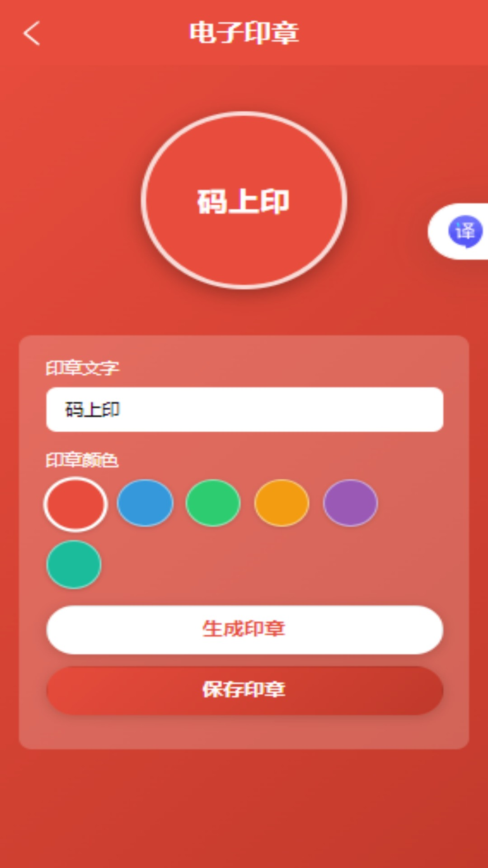Select the red stamp color
Screen dimensions: 488x868
click(x=75, y=504)
